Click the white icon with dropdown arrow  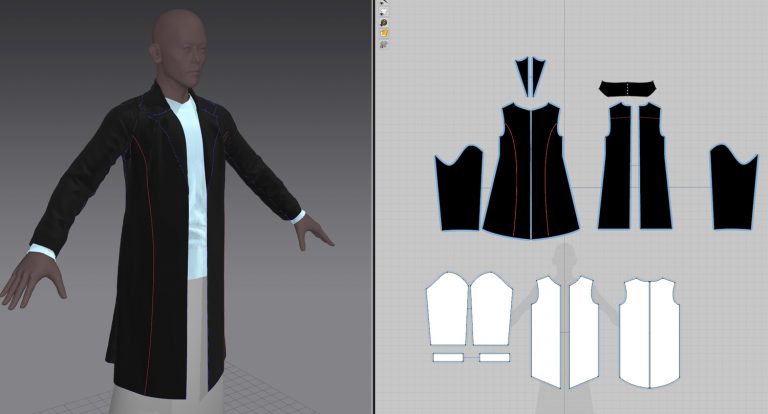coord(384,12)
